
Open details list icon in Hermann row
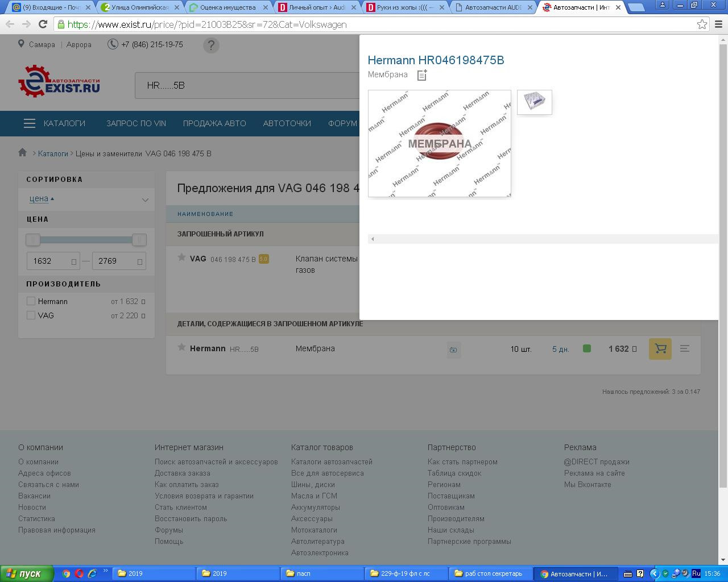tap(685, 348)
